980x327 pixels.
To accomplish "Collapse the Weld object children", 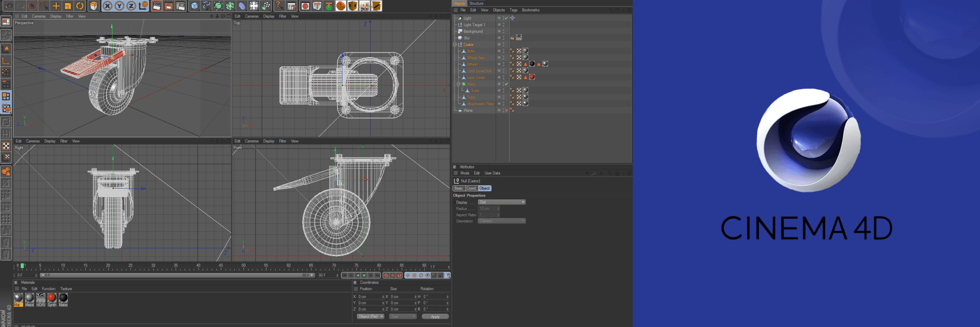I will coord(458,84).
